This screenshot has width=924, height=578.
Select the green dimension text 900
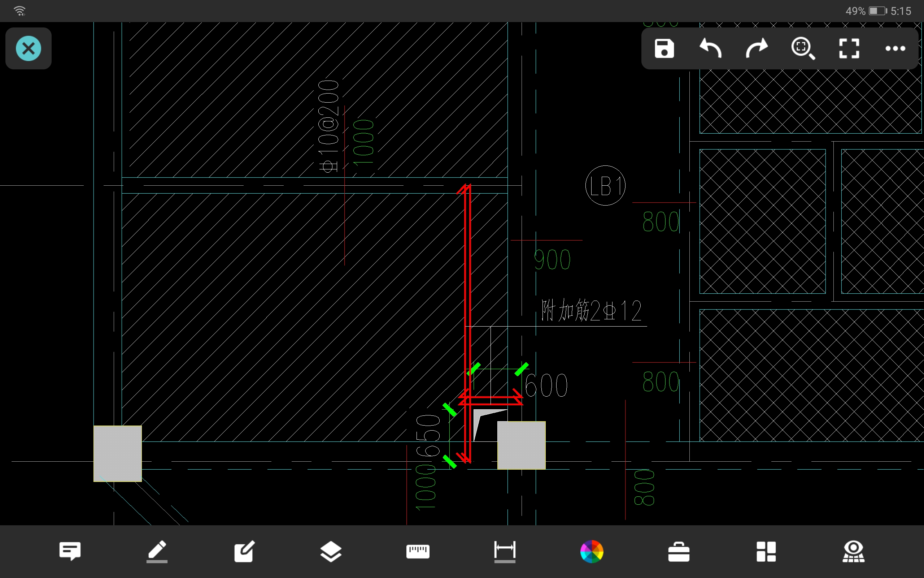(x=552, y=260)
